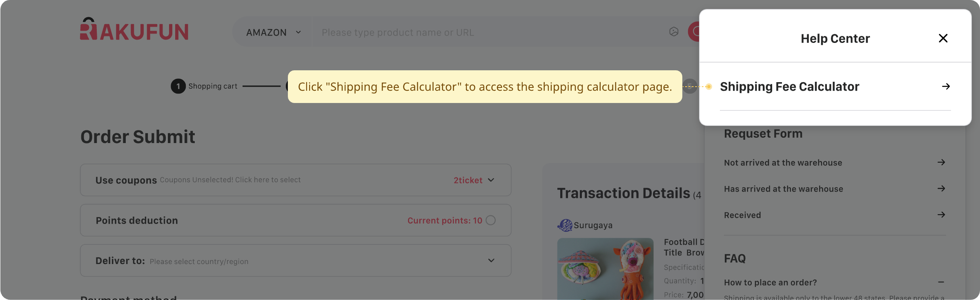Screen dimensions: 980x300
Task: Toggle the Points deduction radio button
Action: tap(490, 220)
